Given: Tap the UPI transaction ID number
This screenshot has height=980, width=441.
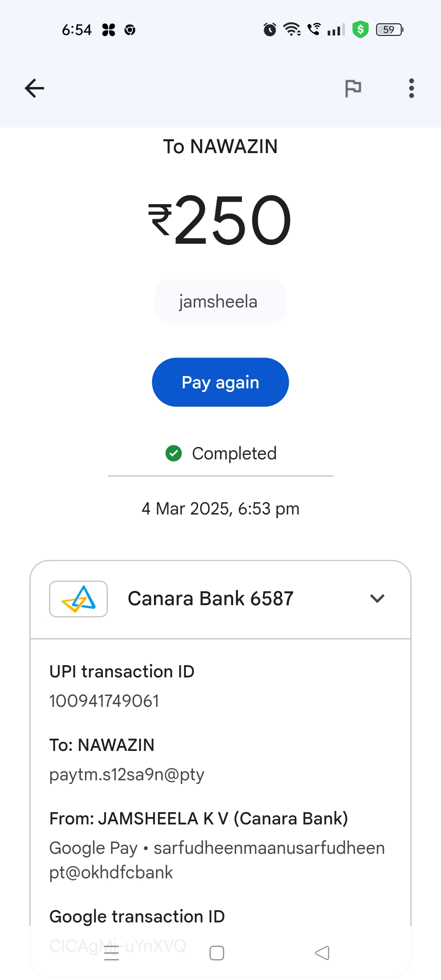Looking at the screenshot, I should point(104,701).
